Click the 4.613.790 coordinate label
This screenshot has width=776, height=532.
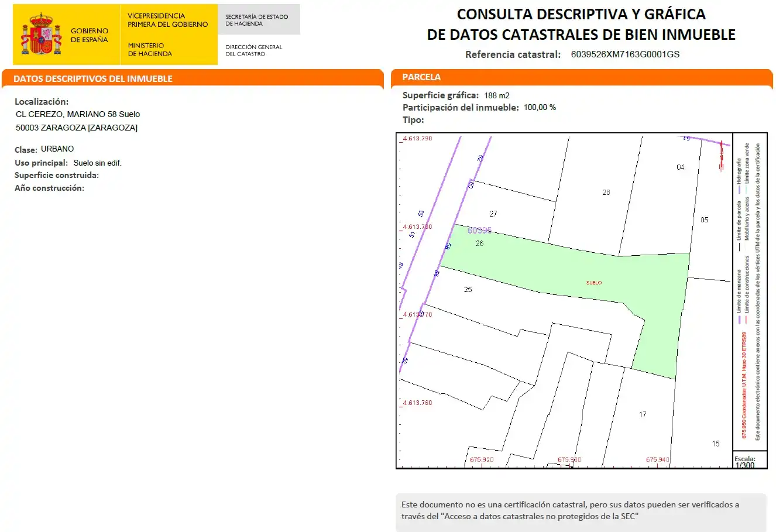tap(417, 139)
